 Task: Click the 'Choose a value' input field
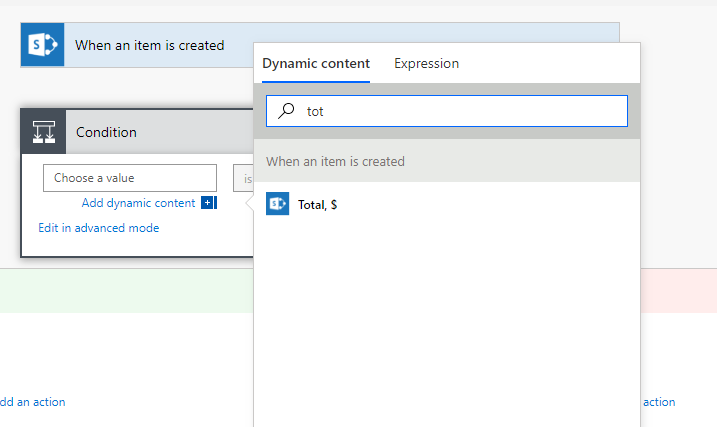tap(130, 178)
